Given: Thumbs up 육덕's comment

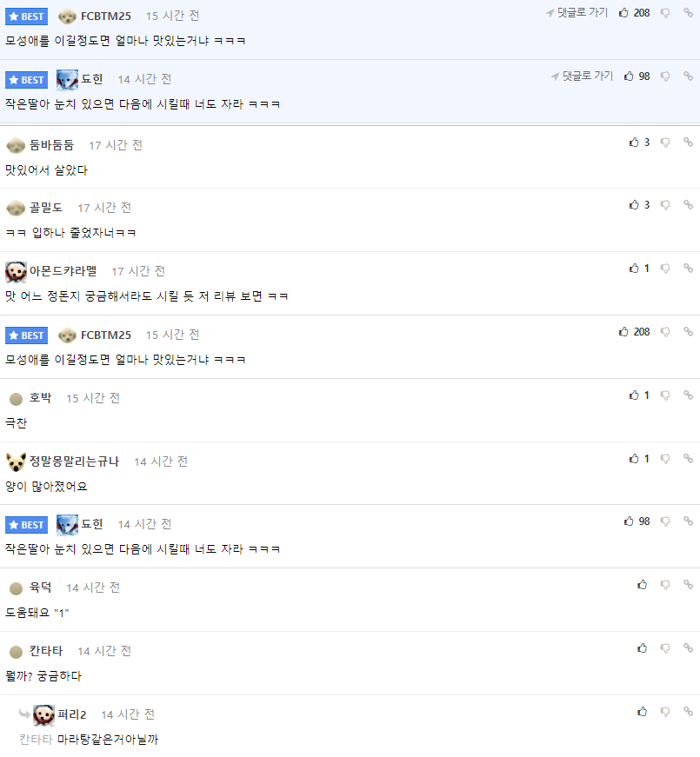Looking at the screenshot, I should [x=642, y=585].
